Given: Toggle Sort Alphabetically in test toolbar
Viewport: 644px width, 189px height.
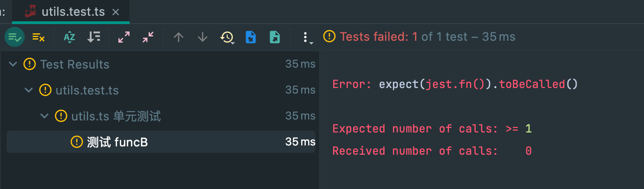Looking at the screenshot, I should (69, 37).
